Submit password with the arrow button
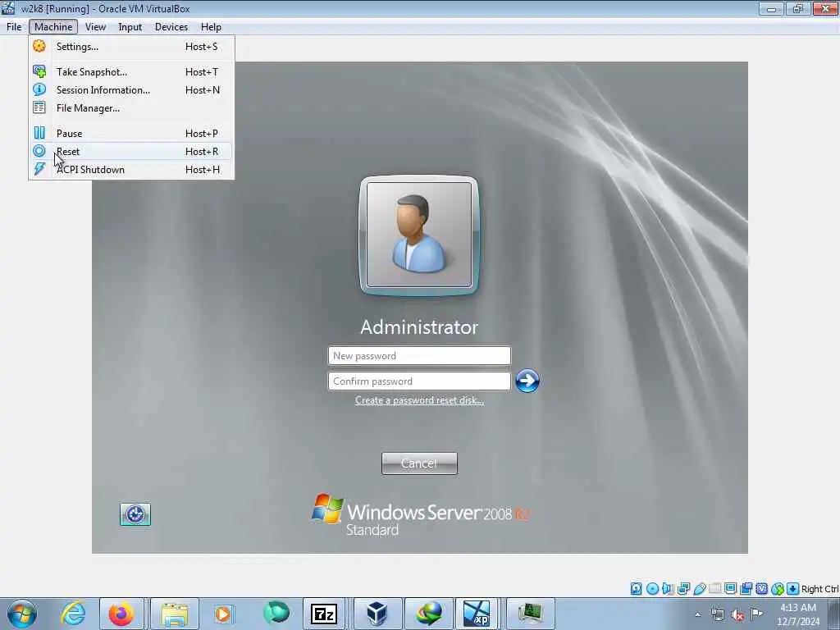 pos(527,381)
